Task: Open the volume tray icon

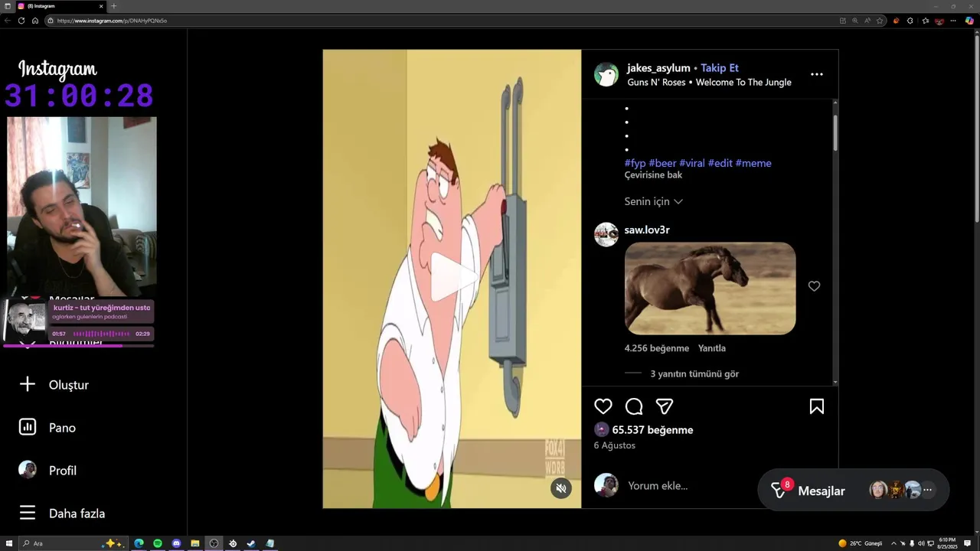Action: (921, 543)
